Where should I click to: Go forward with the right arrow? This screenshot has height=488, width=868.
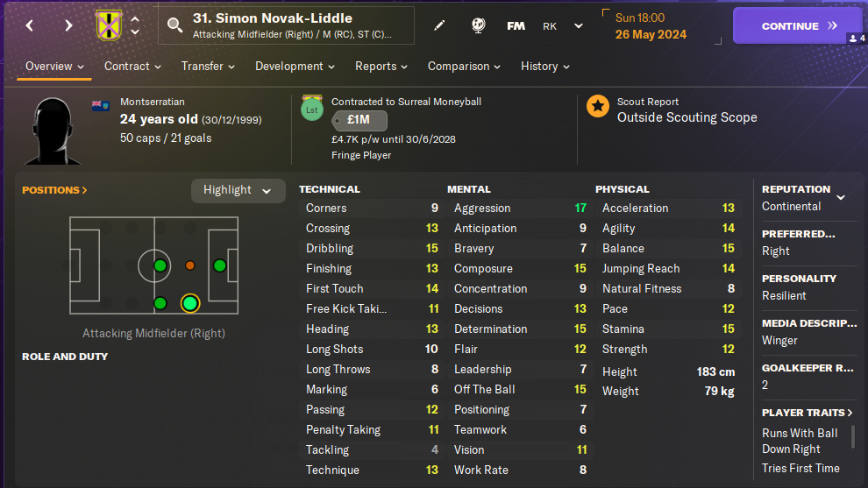point(68,26)
